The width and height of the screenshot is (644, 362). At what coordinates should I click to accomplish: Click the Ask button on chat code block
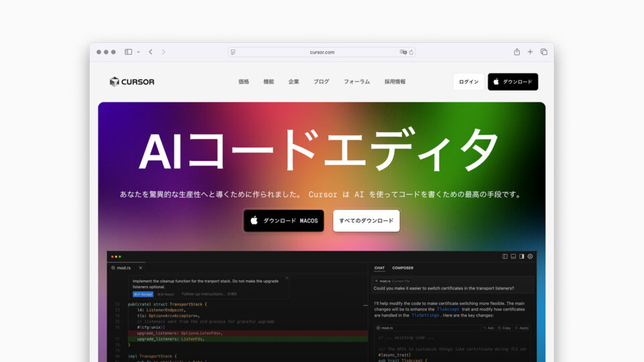coord(489,328)
